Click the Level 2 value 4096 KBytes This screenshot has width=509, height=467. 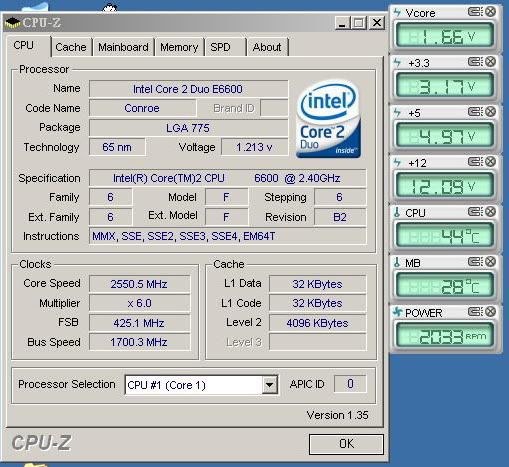[x=317, y=323]
